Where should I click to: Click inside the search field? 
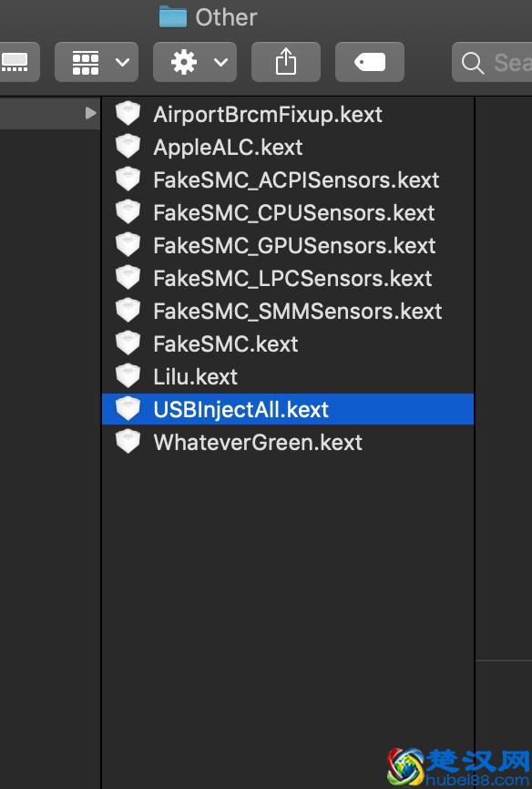[506, 63]
